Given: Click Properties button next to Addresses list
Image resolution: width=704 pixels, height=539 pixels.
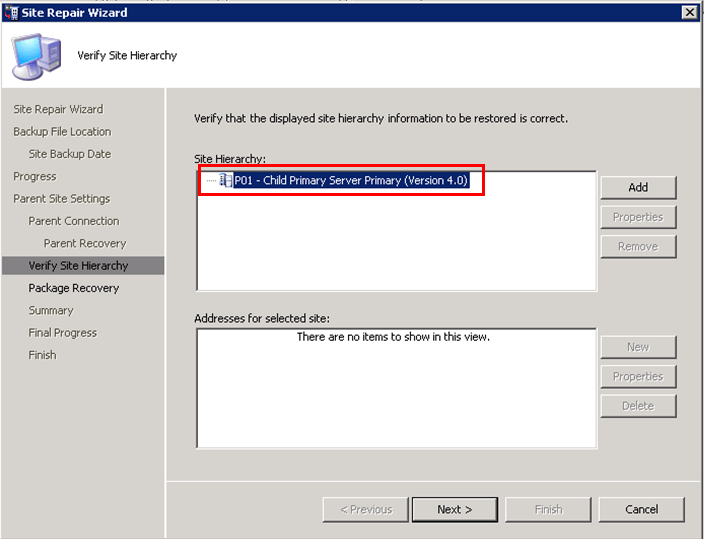Looking at the screenshot, I should click(x=638, y=376).
